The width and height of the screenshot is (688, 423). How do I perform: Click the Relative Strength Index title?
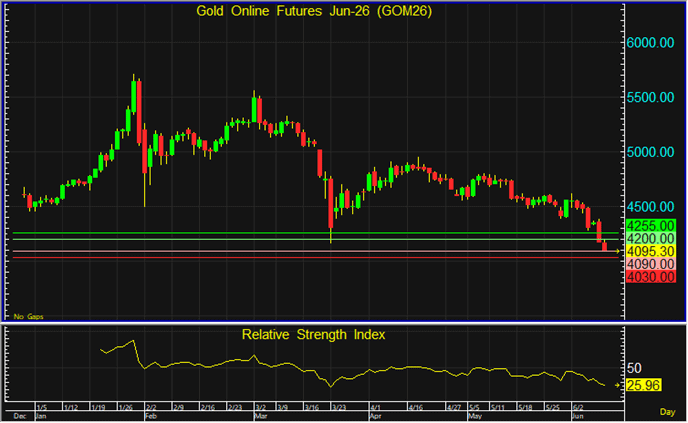tap(313, 335)
